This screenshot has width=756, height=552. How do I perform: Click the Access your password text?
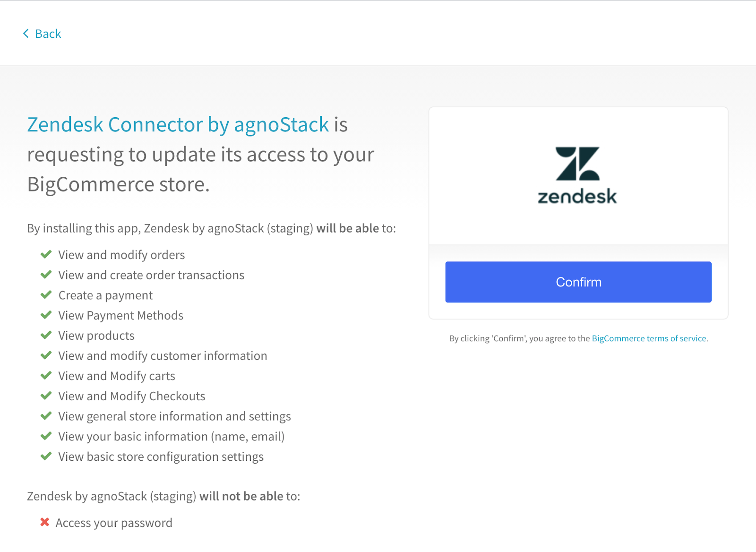[114, 523]
